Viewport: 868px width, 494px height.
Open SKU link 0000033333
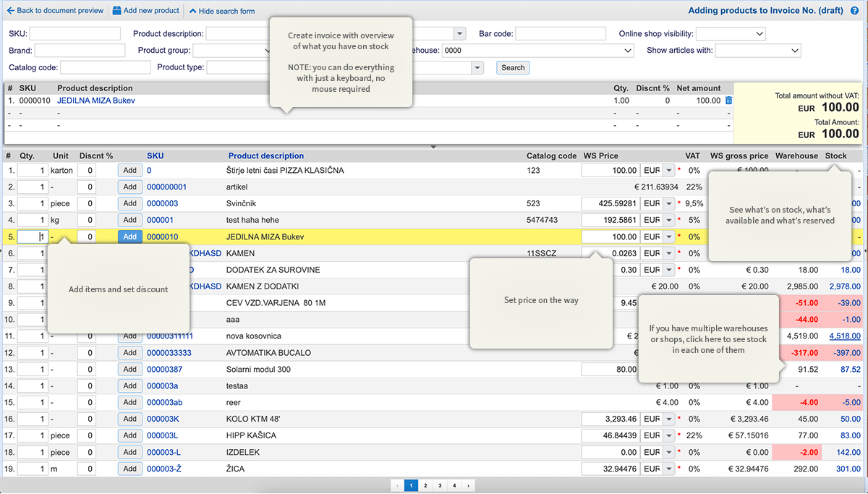pyautogui.click(x=169, y=353)
